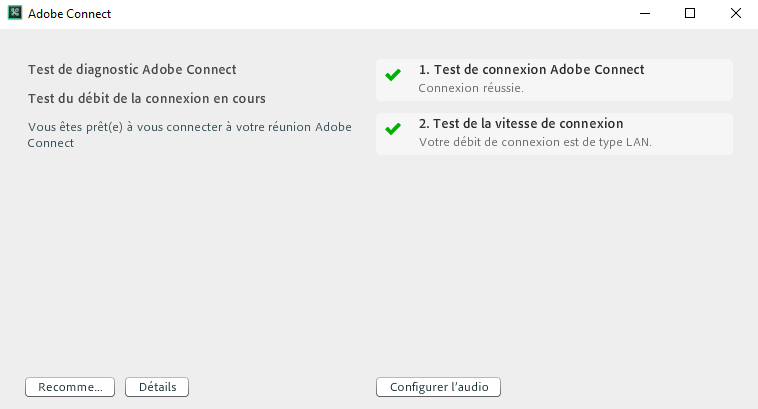Viewport: 758px width, 409px height.
Task: Click the blank area below the test results
Action: (x=554, y=260)
